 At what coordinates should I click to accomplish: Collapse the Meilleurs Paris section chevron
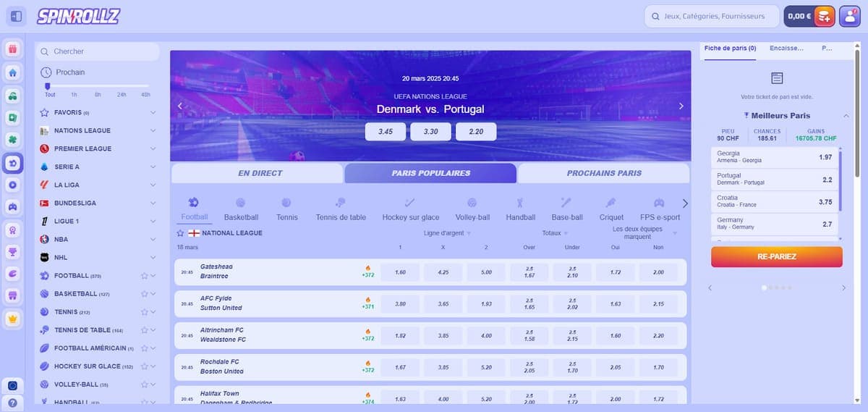coord(846,116)
